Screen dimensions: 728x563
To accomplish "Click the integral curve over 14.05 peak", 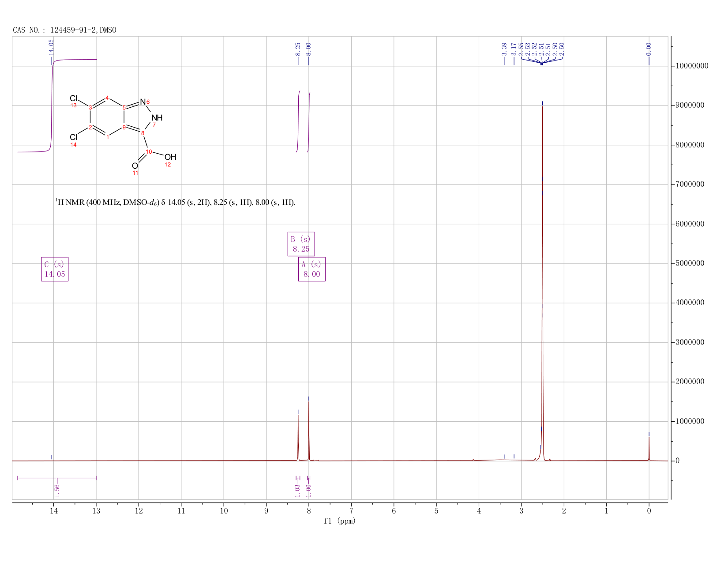I will (x=52, y=106).
